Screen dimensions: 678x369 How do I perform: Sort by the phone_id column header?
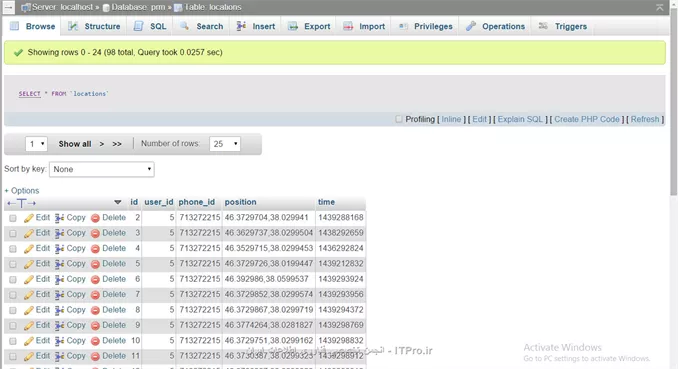196,202
